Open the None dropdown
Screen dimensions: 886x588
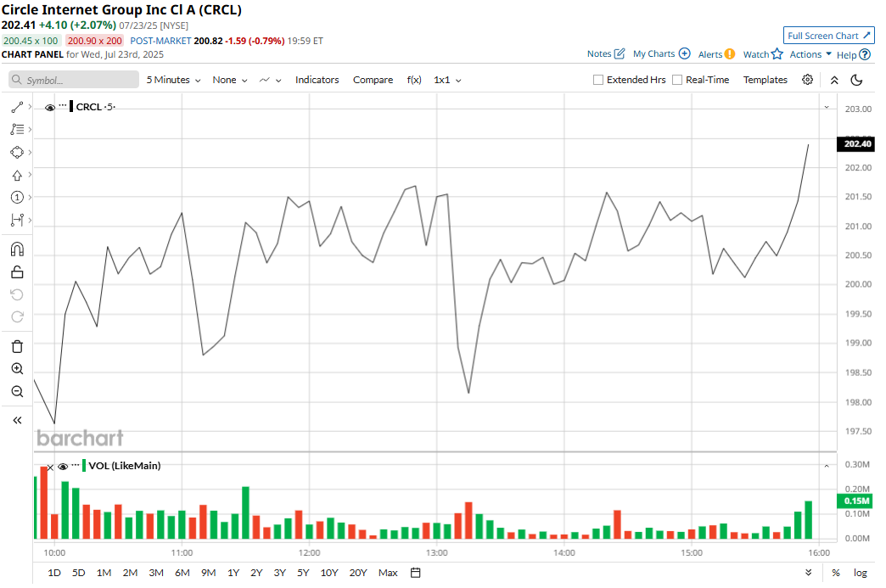coord(230,81)
